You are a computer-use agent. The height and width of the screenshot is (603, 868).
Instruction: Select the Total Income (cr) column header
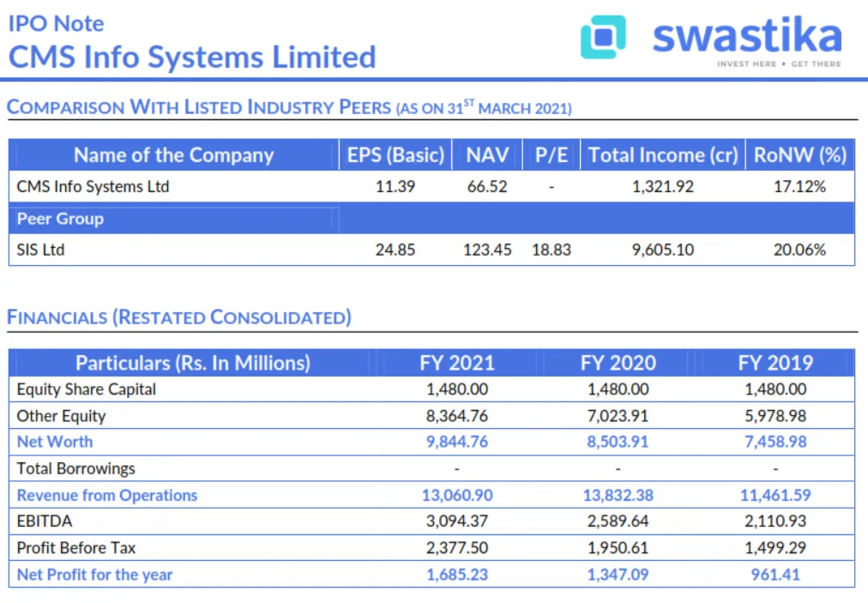pyautogui.click(x=663, y=154)
